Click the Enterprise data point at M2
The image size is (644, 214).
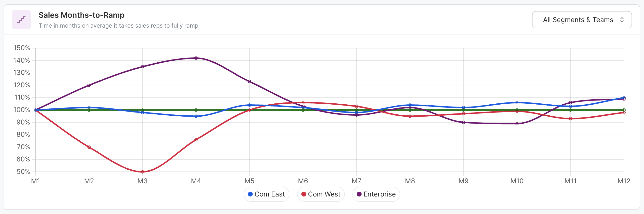click(x=89, y=85)
